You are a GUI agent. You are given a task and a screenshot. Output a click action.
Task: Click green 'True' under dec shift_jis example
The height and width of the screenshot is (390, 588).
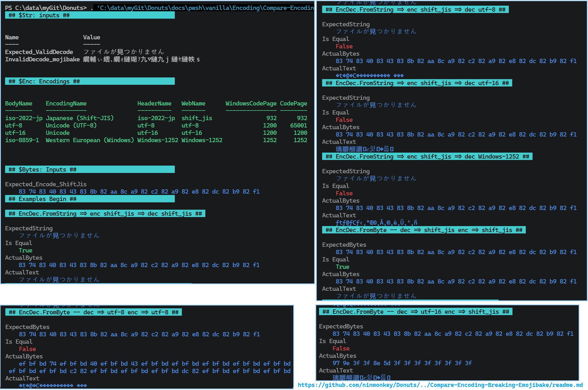25,250
